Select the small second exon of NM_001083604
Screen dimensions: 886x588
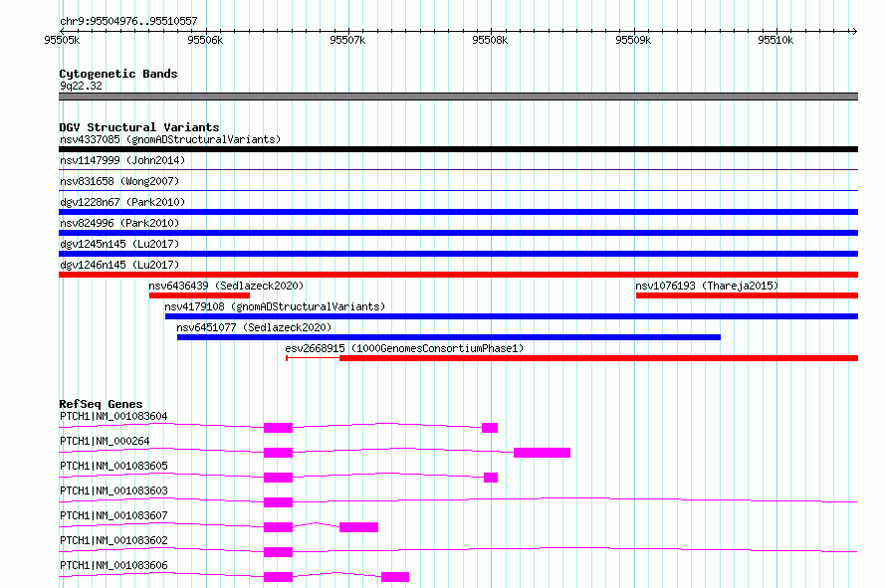pyautogui.click(x=490, y=428)
